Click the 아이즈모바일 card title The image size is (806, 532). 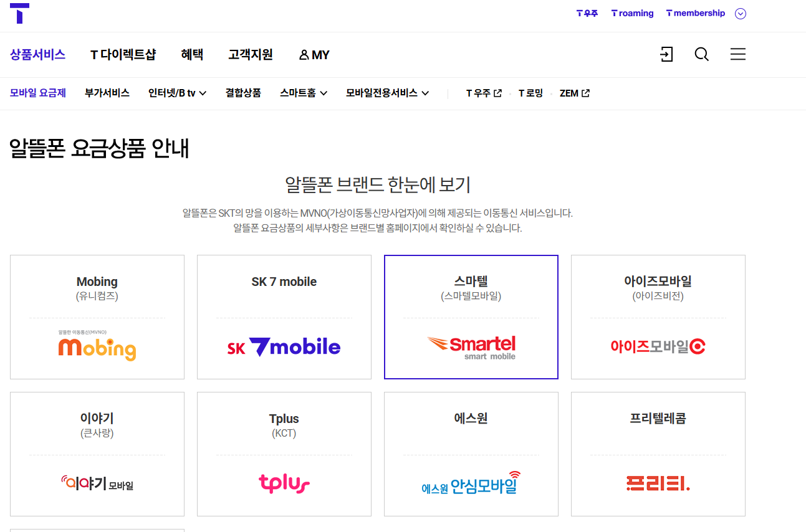(658, 281)
